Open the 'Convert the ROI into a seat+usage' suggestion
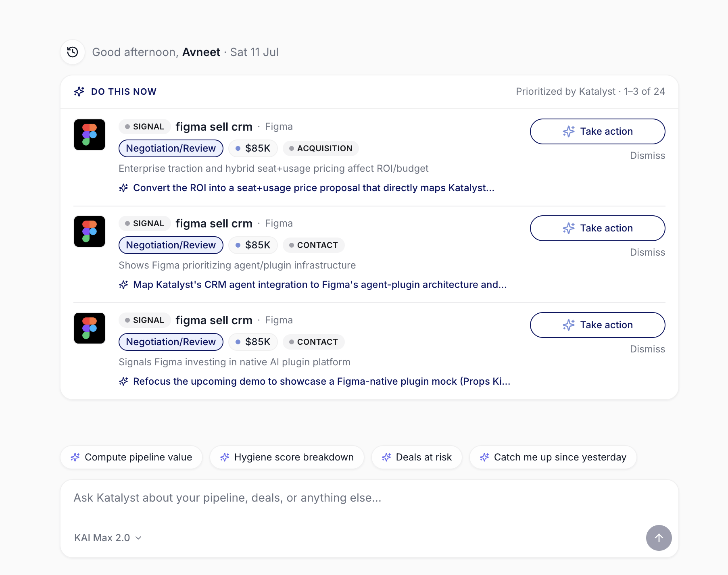 [x=314, y=188]
